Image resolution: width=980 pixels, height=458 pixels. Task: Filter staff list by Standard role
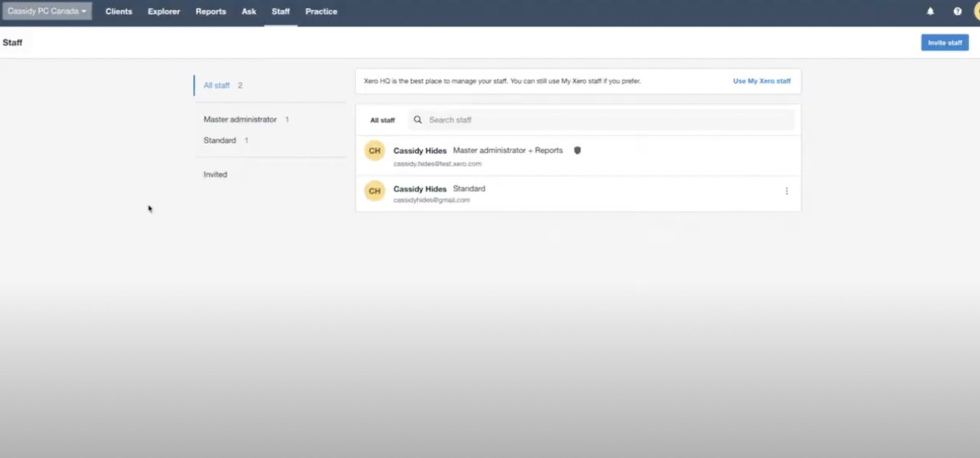point(220,141)
